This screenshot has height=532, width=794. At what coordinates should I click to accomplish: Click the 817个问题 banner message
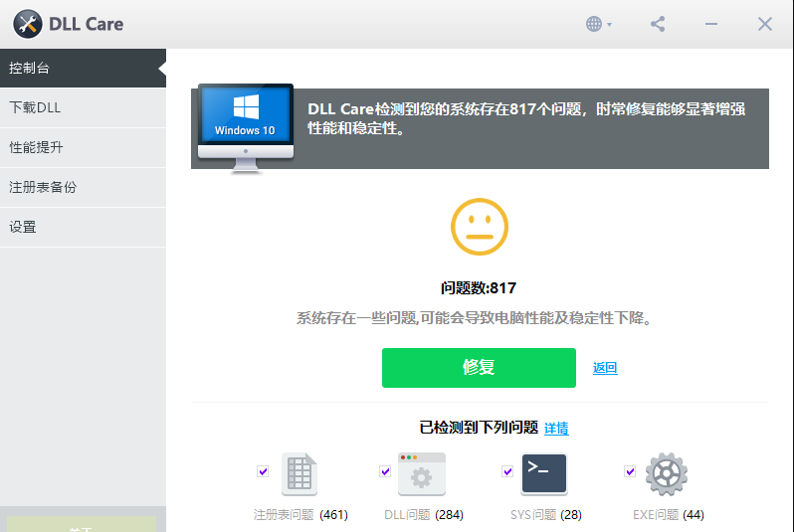pos(526,118)
